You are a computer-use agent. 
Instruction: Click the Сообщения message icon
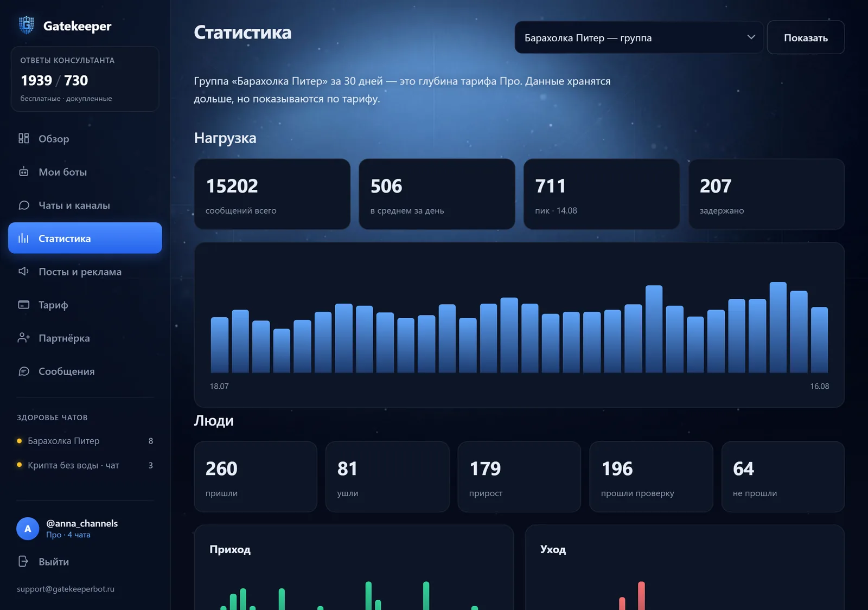[23, 371]
